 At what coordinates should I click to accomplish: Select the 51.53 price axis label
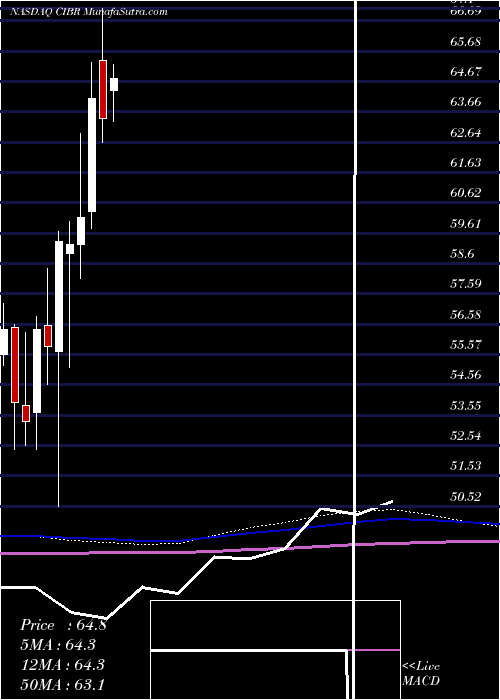tap(466, 466)
